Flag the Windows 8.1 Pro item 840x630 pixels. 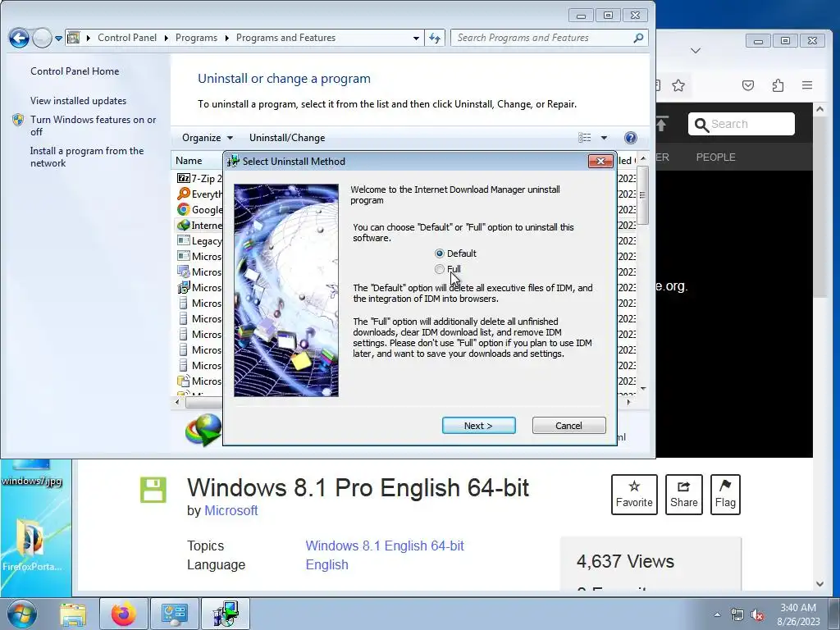point(725,495)
